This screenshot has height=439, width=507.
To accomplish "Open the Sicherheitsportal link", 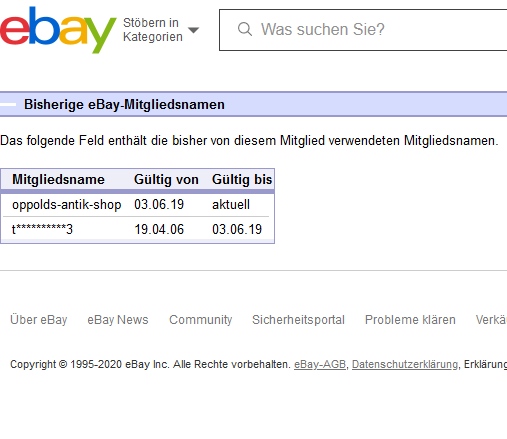I will [298, 320].
